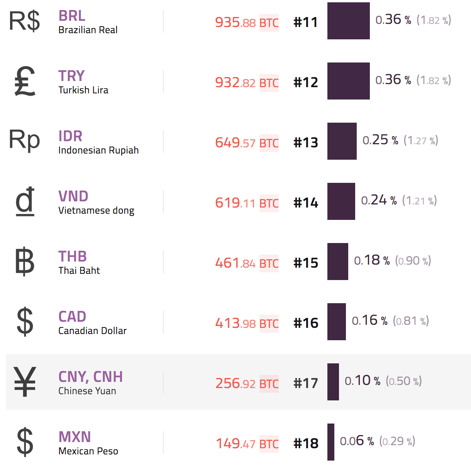Click the Indonesian Rupiah Rp symbol icon

[x=24, y=140]
